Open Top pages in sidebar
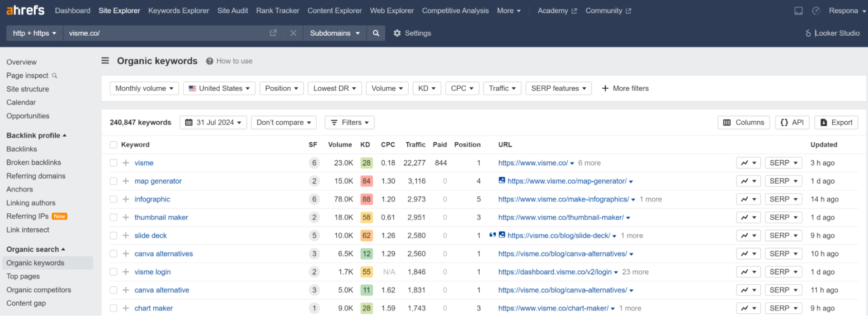 click(23, 276)
